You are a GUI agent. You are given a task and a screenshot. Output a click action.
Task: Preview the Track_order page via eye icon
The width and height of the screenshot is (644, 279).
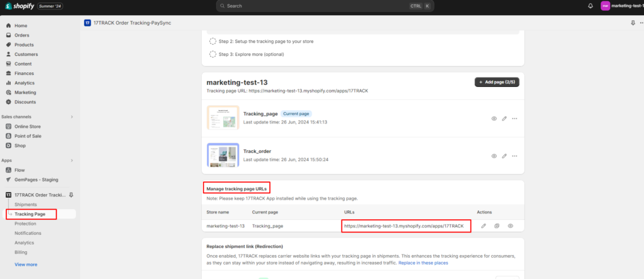tap(494, 156)
